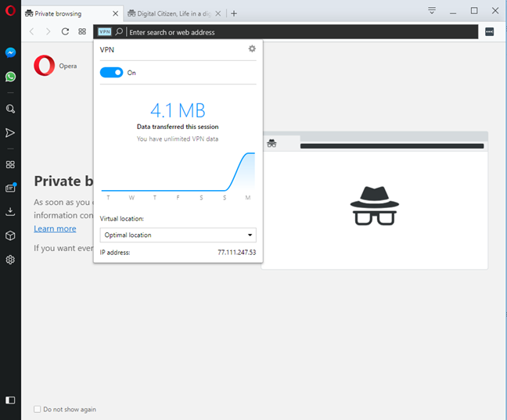Click the Opera logo on the page
Image resolution: width=507 pixels, height=420 pixels.
45,66
